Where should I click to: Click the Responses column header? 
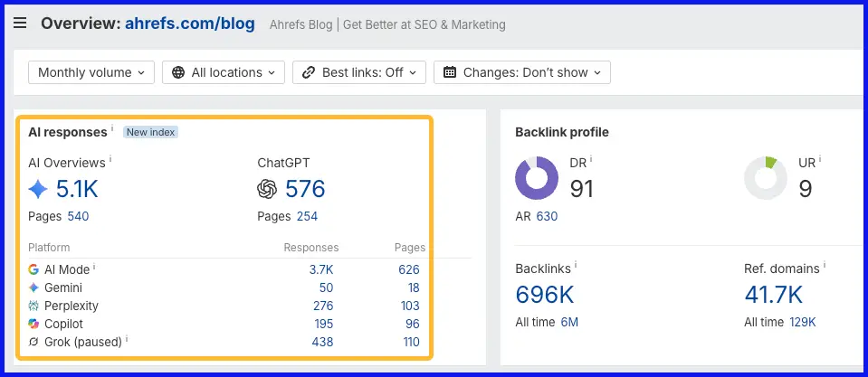click(311, 248)
